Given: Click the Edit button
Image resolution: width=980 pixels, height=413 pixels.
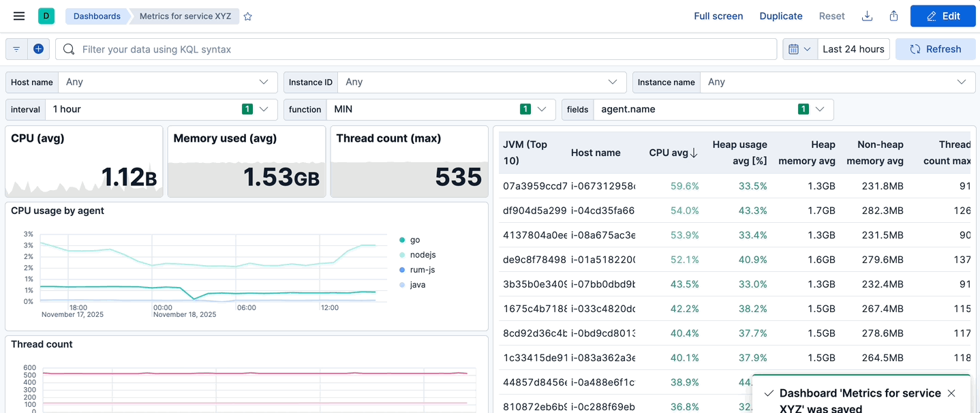Looking at the screenshot, I should tap(943, 16).
